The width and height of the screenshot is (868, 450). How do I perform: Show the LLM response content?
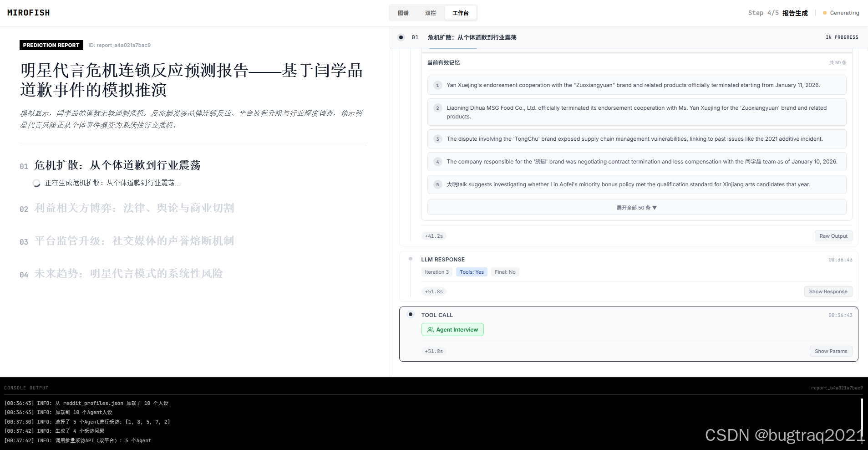coord(828,291)
